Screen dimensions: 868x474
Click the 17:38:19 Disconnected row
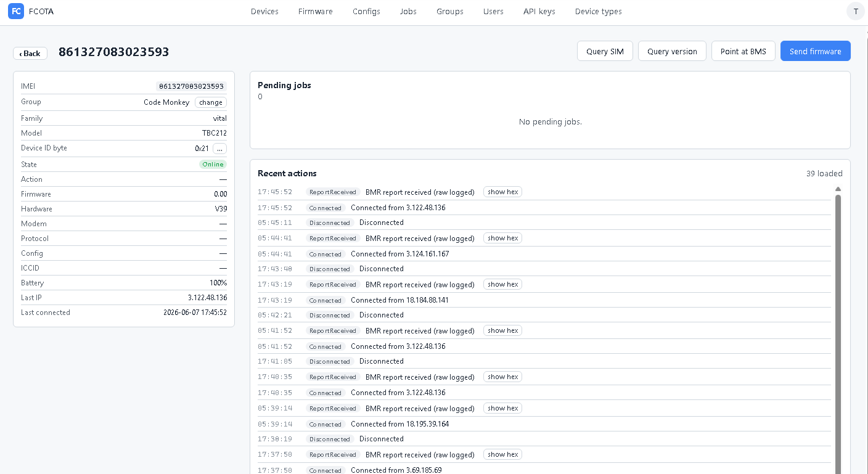coord(544,439)
